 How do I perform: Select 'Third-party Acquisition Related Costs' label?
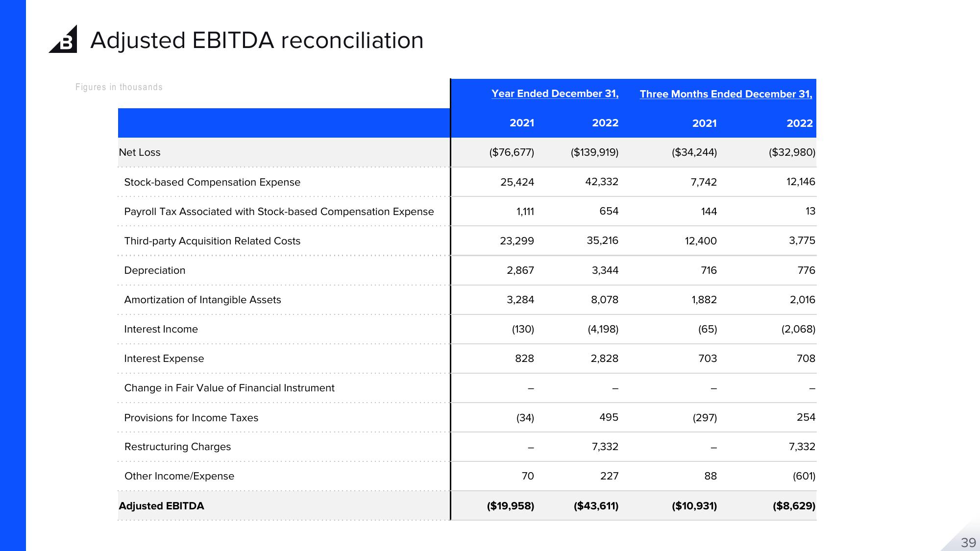point(212,241)
